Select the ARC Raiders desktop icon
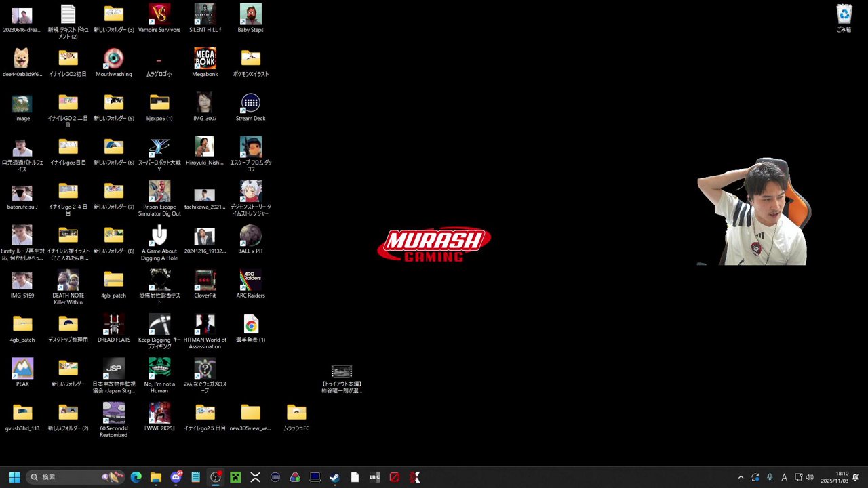Screen dimensions: 868x488 coord(250,281)
